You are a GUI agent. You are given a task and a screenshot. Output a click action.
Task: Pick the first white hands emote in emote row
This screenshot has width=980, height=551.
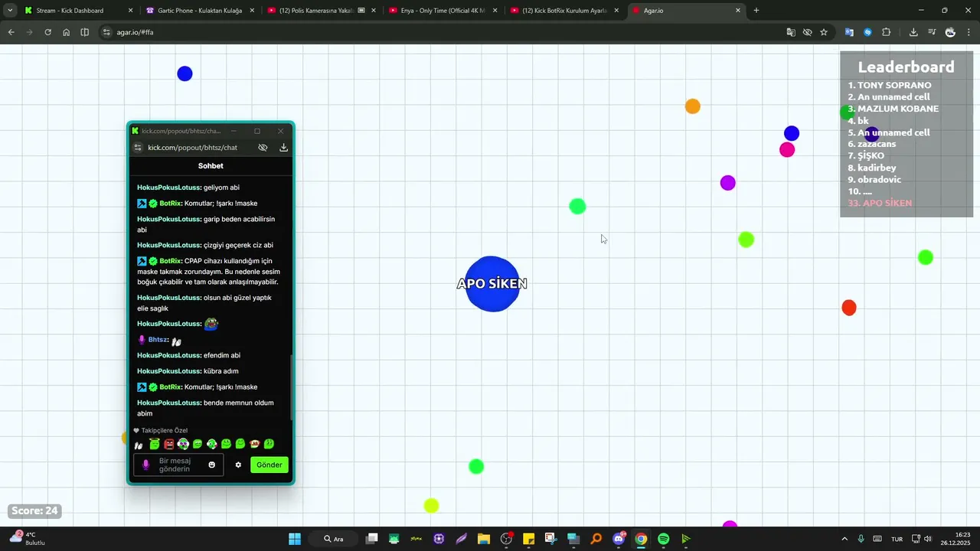point(139,445)
